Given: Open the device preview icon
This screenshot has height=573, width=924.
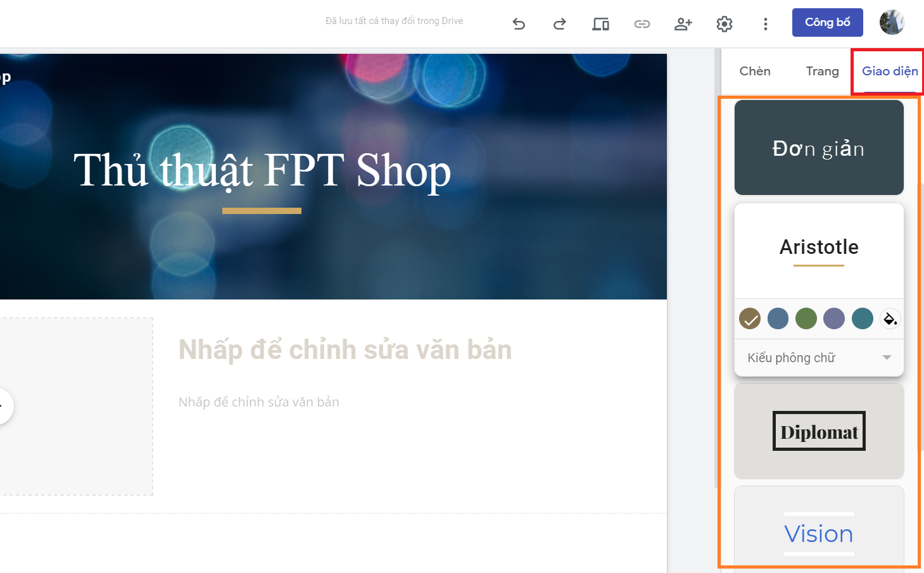Looking at the screenshot, I should pos(600,23).
